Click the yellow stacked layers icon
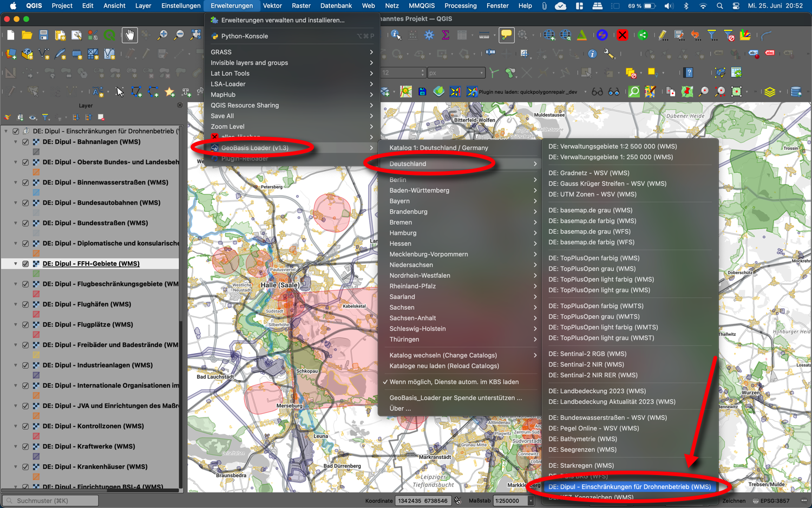812x508 pixels. click(x=770, y=92)
